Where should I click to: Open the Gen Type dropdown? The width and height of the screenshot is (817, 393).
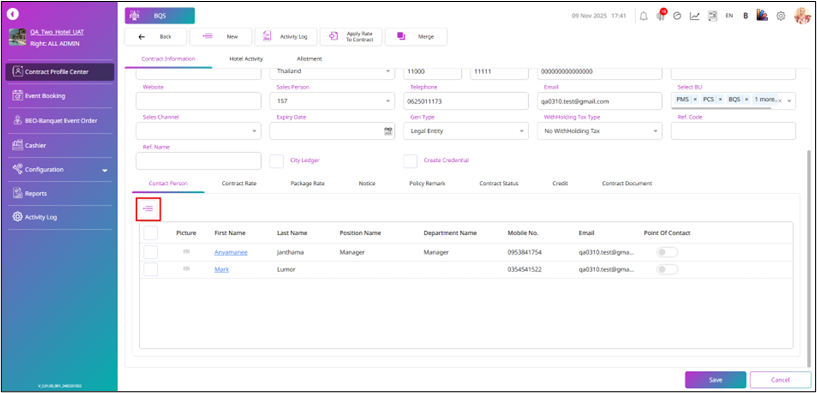point(466,131)
